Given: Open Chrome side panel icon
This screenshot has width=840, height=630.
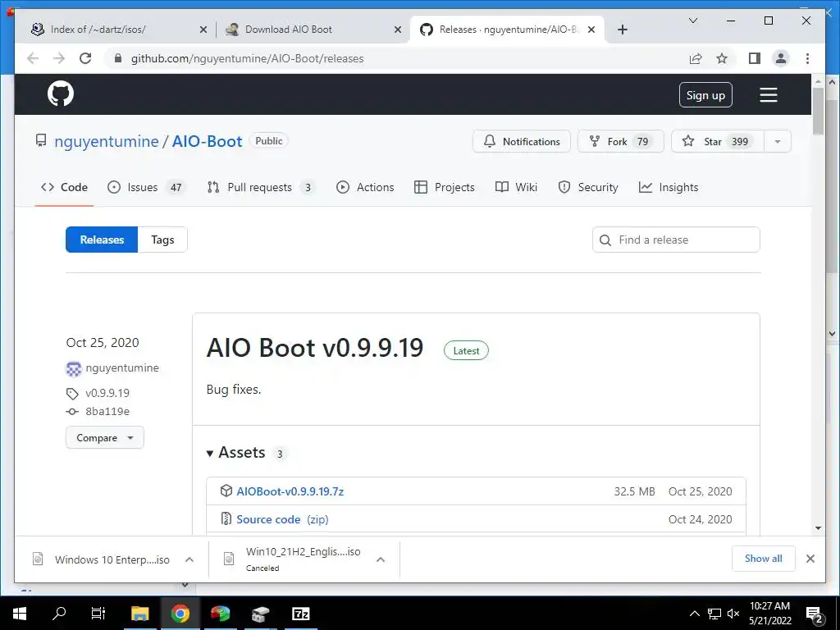Looking at the screenshot, I should pos(755,58).
